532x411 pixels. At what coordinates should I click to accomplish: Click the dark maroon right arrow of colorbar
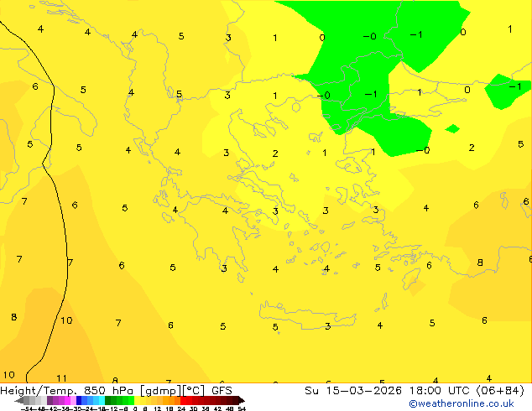pyautogui.click(x=242, y=400)
